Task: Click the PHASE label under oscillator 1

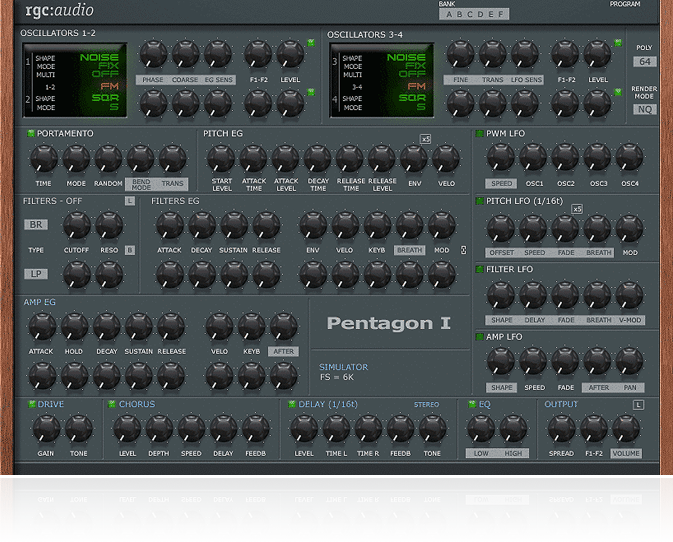Action: tap(153, 80)
